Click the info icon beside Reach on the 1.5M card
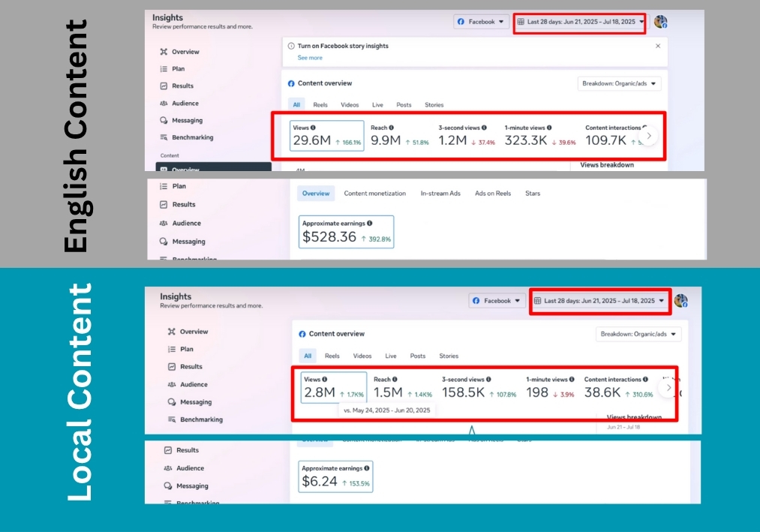Image resolution: width=760 pixels, height=532 pixels. 395,379
